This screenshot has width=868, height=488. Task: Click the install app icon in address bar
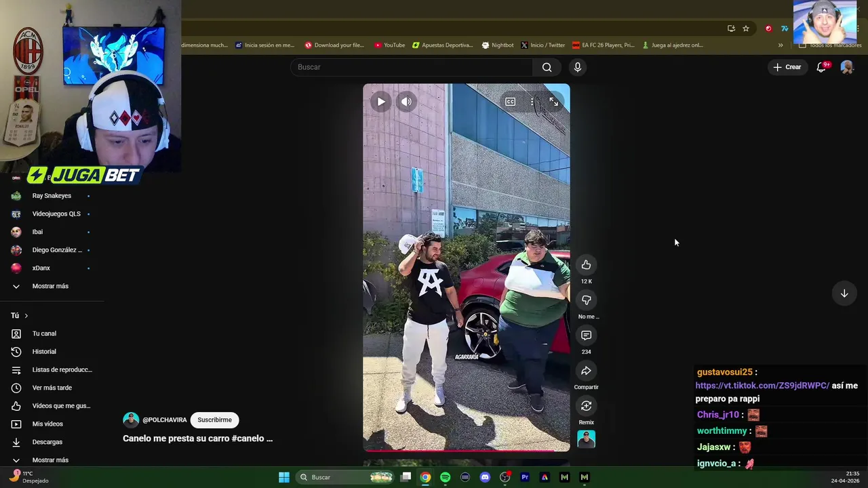pos(731,28)
